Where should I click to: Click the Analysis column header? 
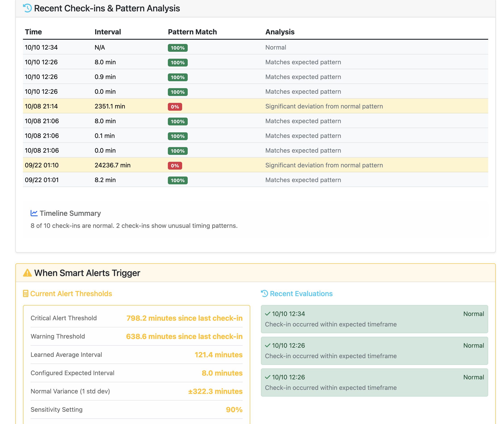tap(280, 32)
